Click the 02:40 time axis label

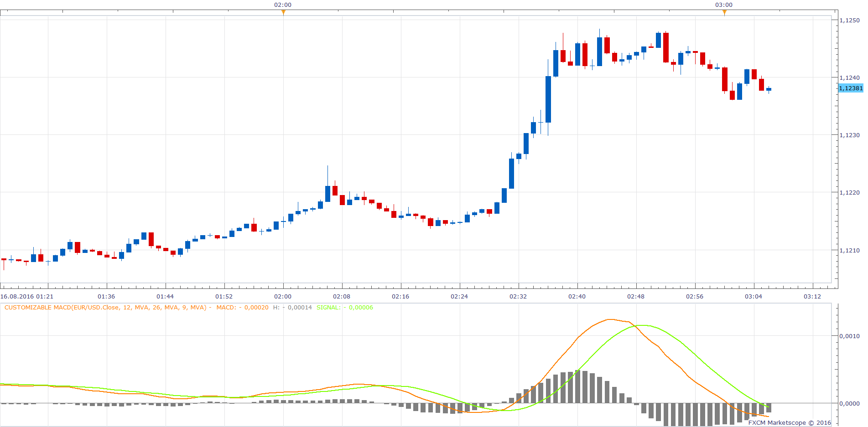[x=577, y=296]
